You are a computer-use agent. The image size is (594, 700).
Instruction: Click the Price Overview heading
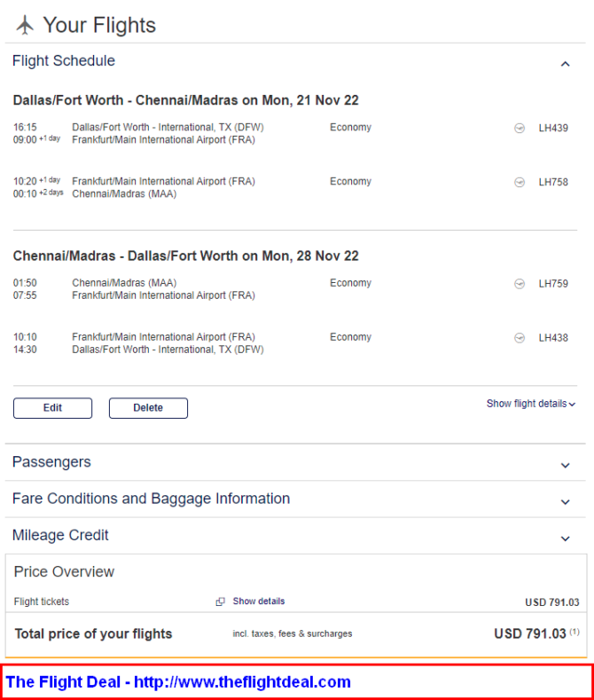64,572
